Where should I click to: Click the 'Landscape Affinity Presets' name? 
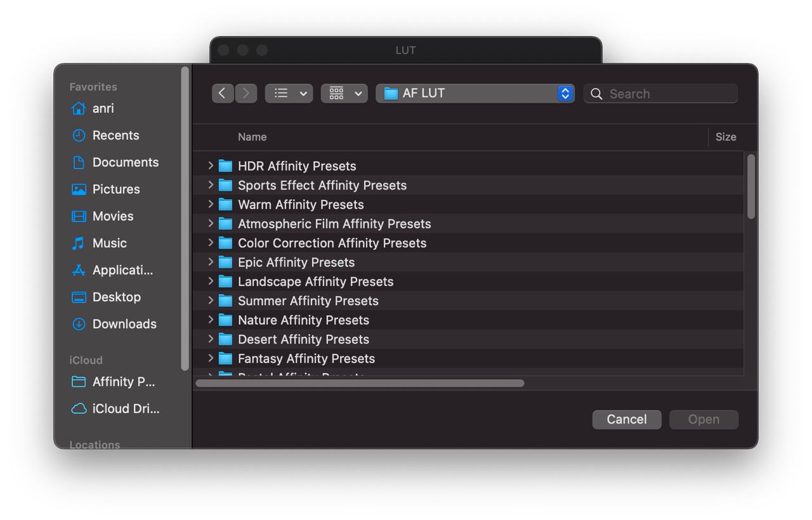(x=315, y=282)
